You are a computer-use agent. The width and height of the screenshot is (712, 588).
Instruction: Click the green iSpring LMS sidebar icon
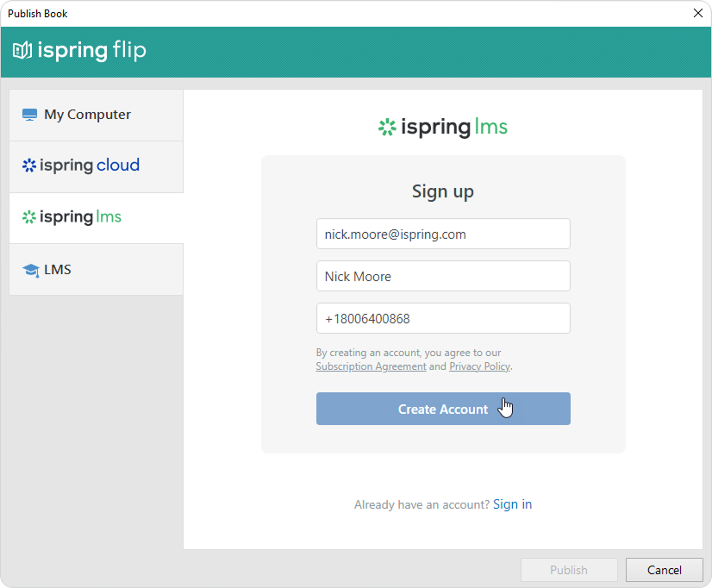(x=29, y=217)
